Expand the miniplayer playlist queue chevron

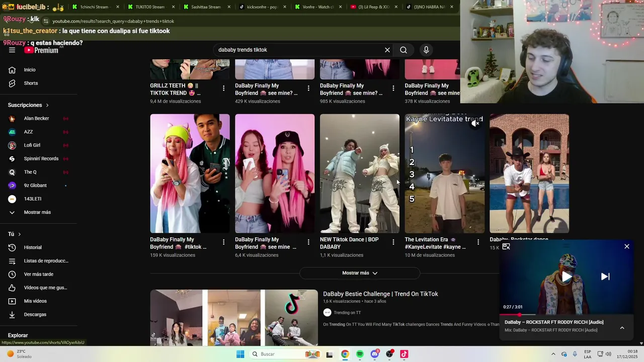(x=622, y=328)
